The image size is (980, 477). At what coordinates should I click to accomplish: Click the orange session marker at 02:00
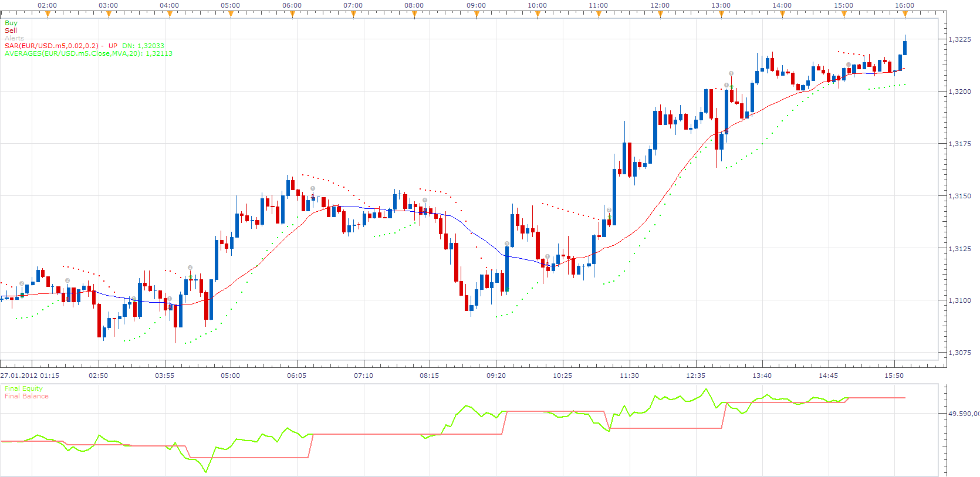(48, 14)
